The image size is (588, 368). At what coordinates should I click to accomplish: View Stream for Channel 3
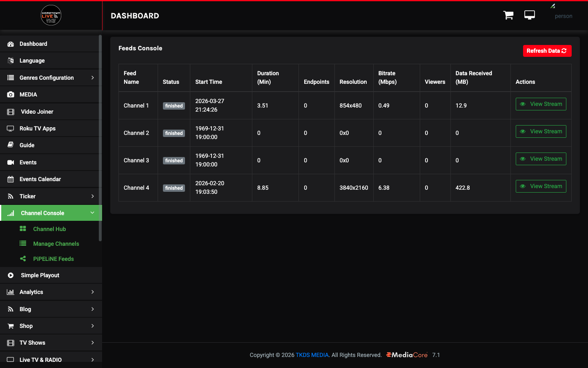tap(541, 159)
